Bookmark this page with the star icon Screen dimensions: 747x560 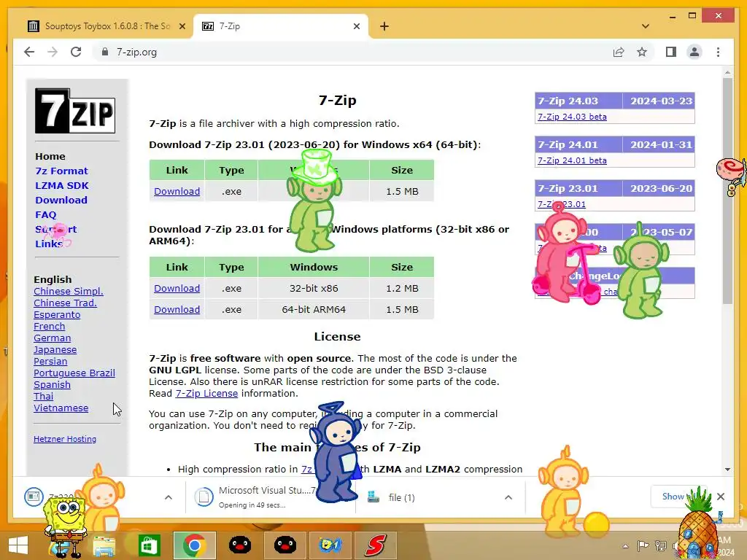(642, 52)
